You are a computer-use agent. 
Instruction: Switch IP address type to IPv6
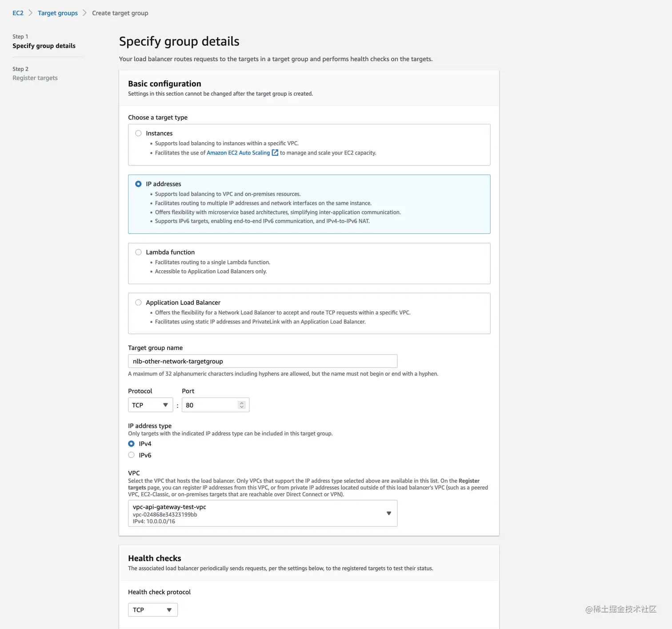pos(132,455)
